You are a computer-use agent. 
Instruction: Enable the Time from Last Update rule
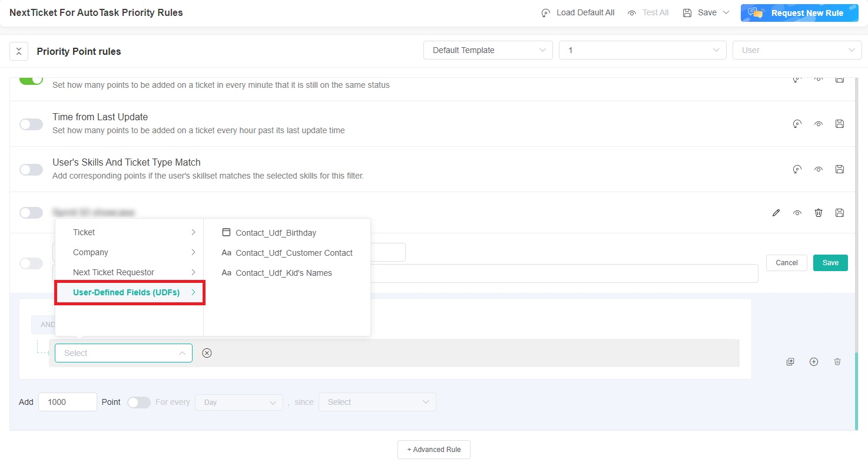pyautogui.click(x=31, y=124)
